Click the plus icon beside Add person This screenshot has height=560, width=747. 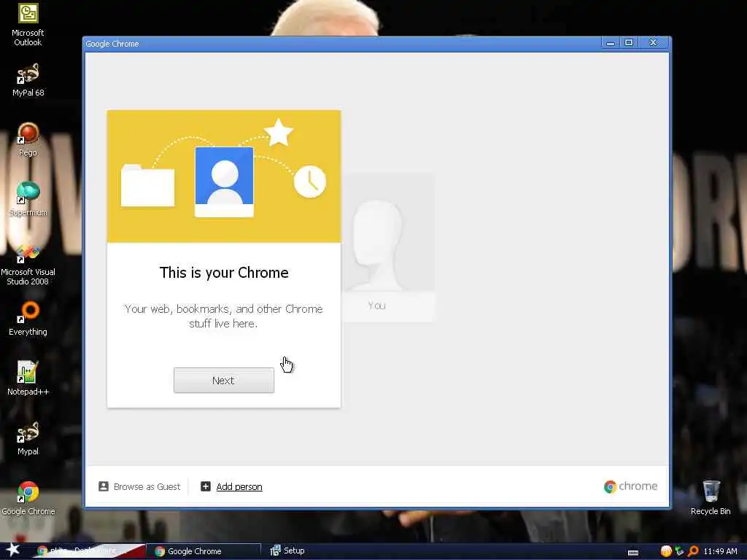(x=205, y=486)
